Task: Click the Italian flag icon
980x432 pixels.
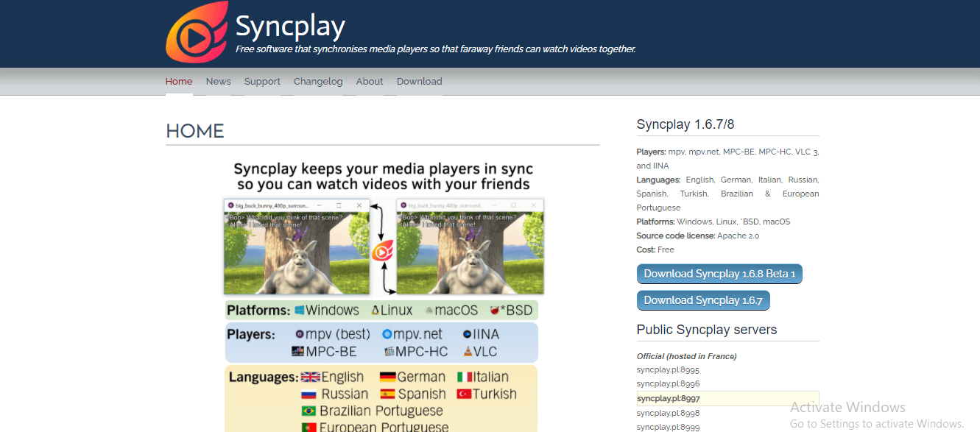Action: pos(465,377)
